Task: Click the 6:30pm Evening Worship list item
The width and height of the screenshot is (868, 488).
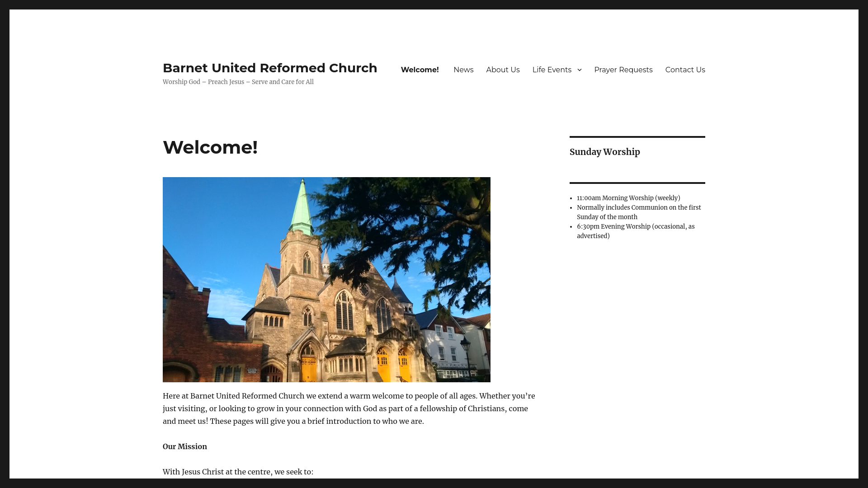Action: click(636, 231)
